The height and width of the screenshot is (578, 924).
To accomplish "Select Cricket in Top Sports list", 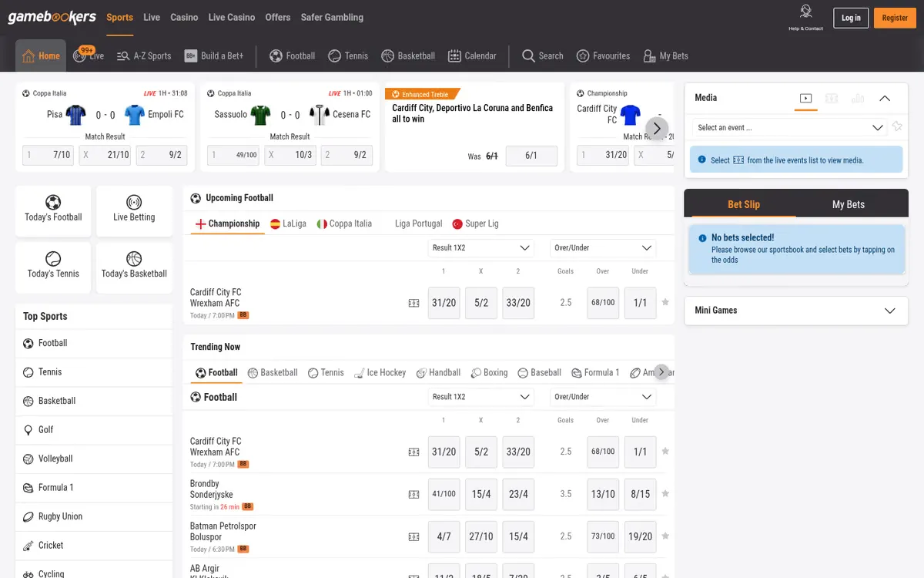I will click(x=94, y=545).
